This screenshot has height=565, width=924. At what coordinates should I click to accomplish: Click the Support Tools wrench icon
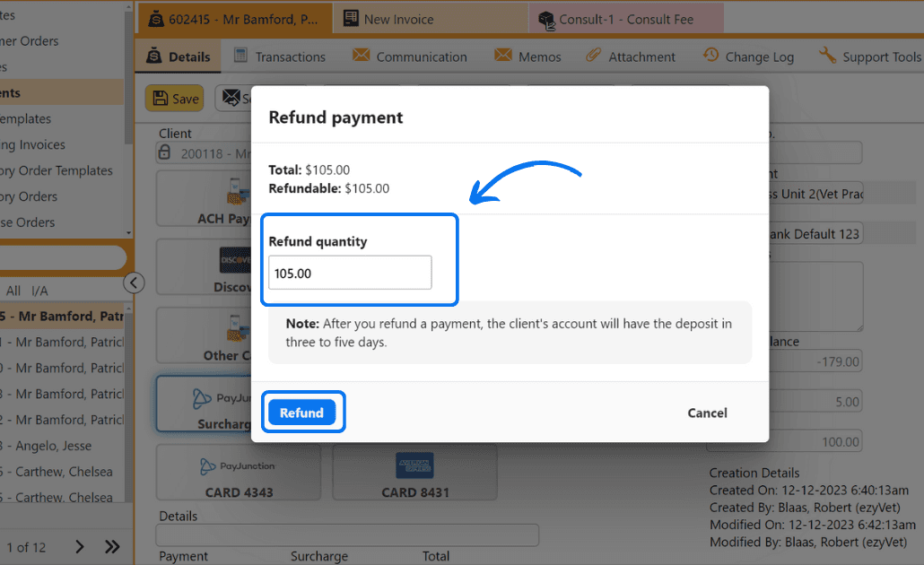(x=827, y=56)
